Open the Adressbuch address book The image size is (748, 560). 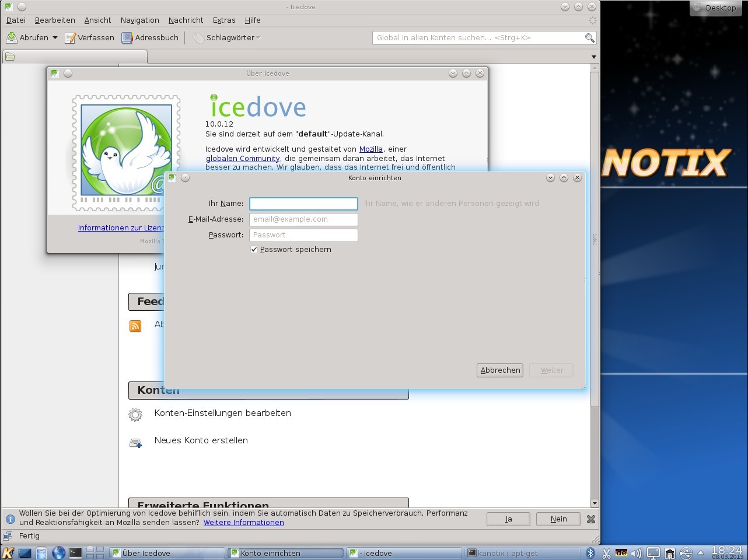pyautogui.click(x=150, y=38)
